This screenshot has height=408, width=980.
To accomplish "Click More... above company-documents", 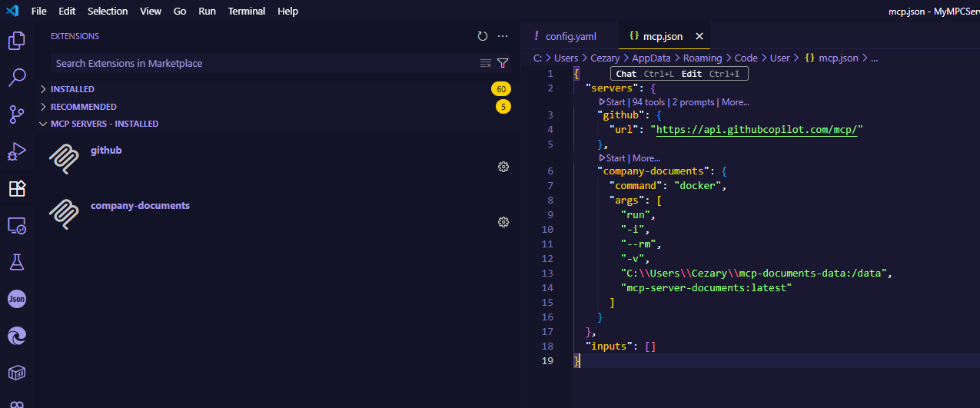I will 646,158.
